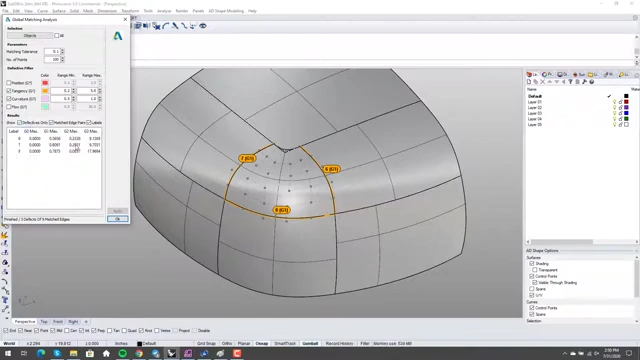Toggle Matched Edge Pairs checkbox
Viewport: 640px width, 360px height.
51,122
